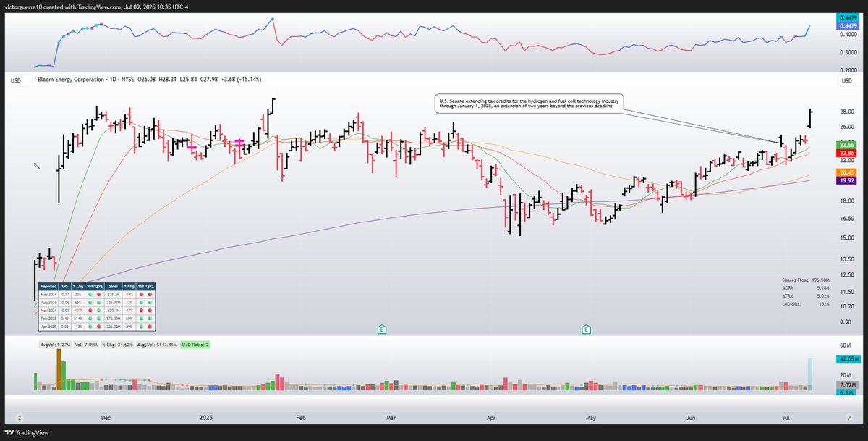Click the Shares Float 196.50M stat

pyautogui.click(x=805, y=280)
